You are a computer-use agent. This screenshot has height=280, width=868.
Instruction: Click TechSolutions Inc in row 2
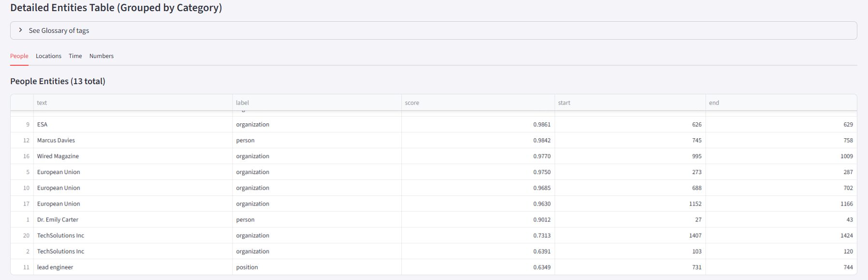tap(133, 251)
